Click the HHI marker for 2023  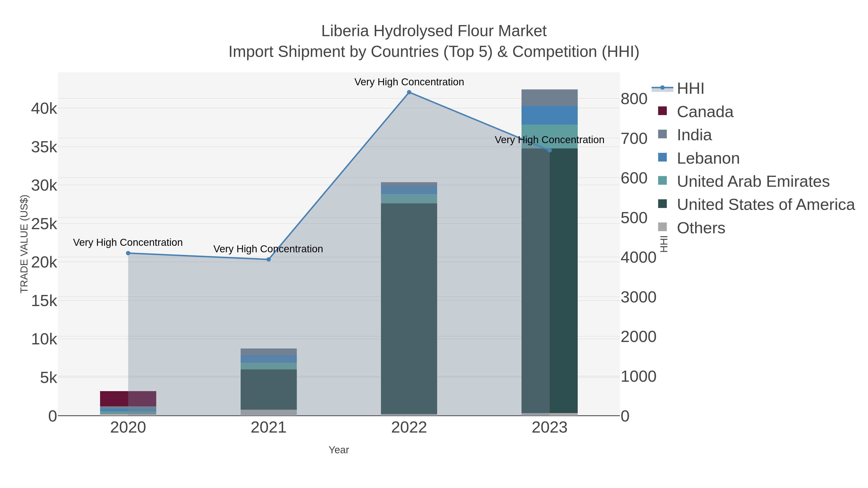pyautogui.click(x=549, y=151)
